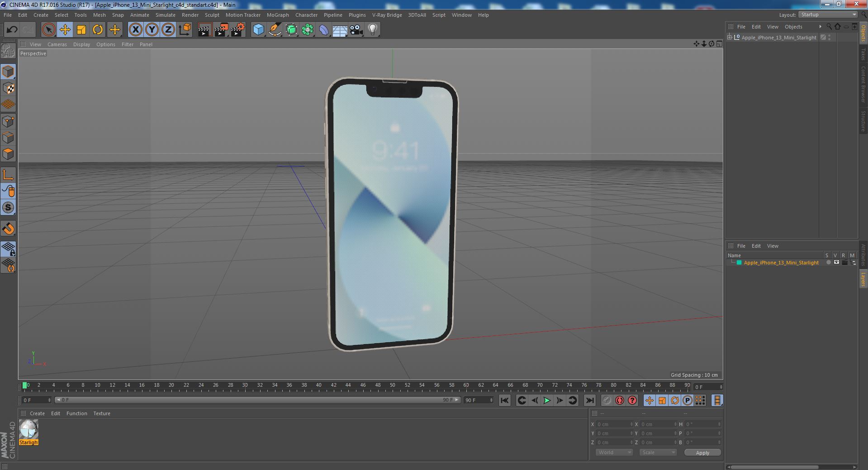Screen dimensions: 868x470
Task: Toggle Snap magnet icon
Action: (x=8, y=229)
